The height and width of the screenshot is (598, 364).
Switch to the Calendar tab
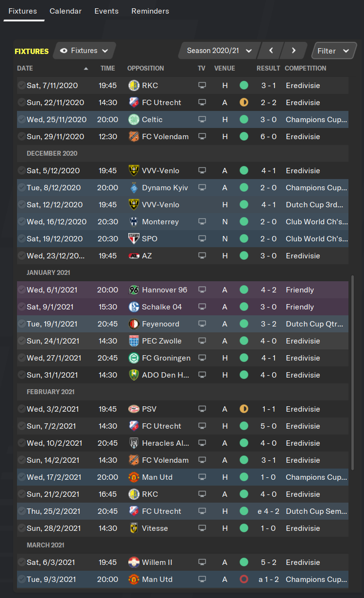click(66, 11)
